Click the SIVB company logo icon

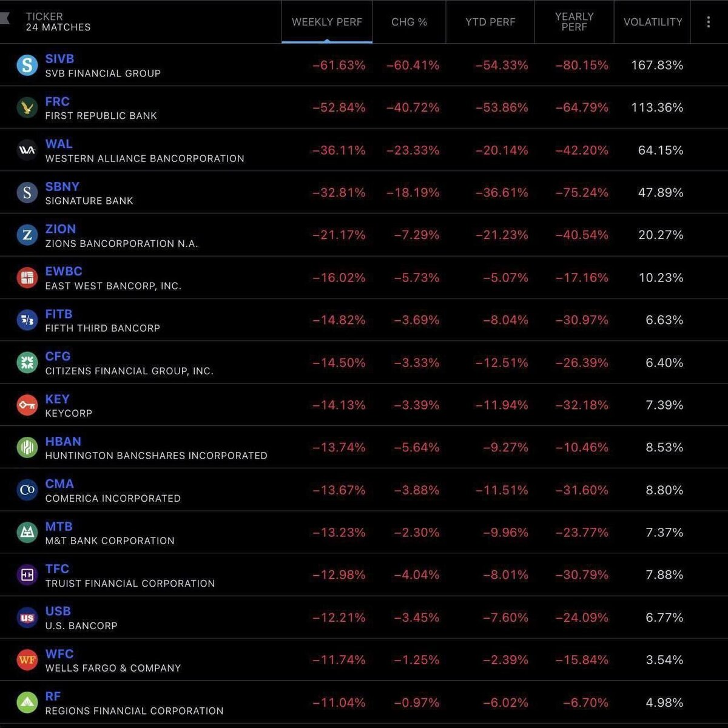(x=27, y=65)
